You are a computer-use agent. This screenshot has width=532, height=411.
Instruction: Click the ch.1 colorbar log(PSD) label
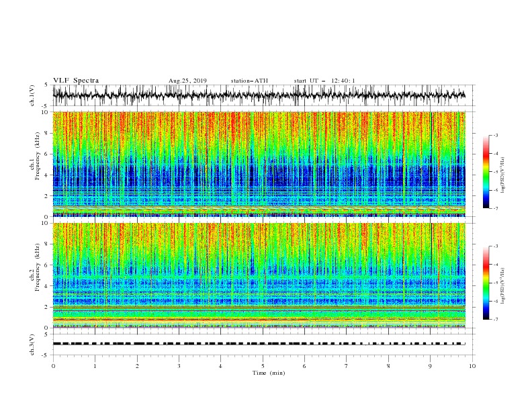[x=502, y=175]
